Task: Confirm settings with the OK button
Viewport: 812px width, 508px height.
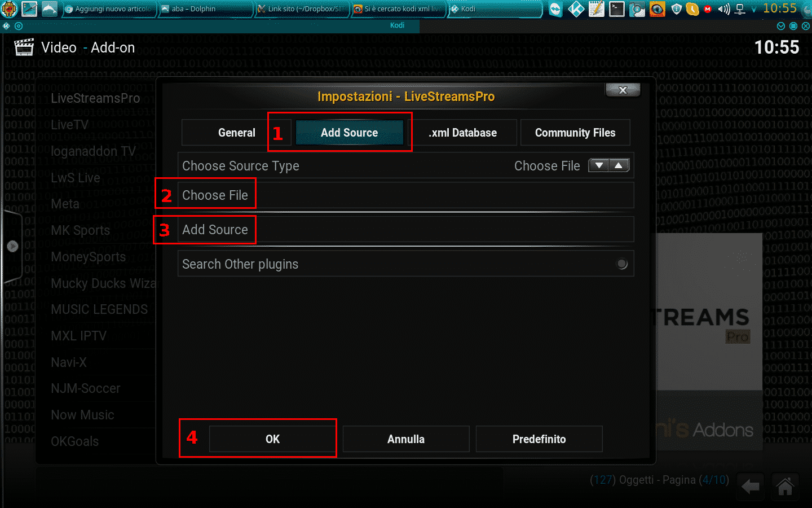Action: point(273,439)
